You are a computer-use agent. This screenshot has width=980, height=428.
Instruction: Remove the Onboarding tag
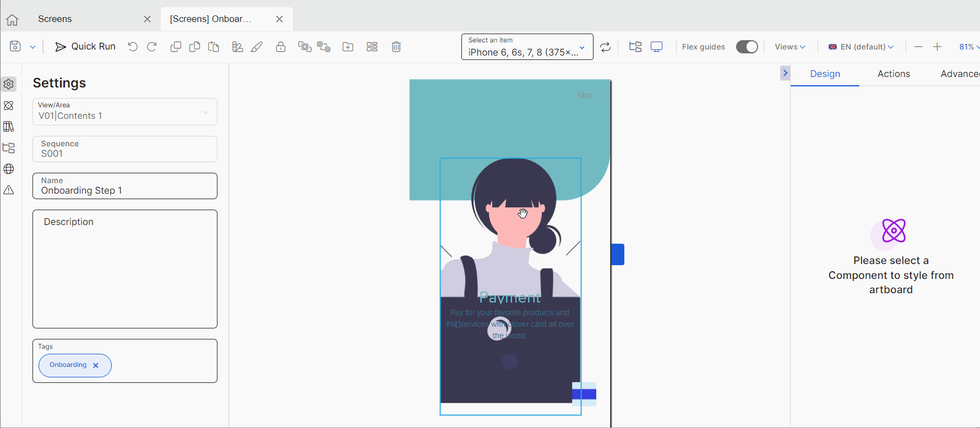(96, 365)
